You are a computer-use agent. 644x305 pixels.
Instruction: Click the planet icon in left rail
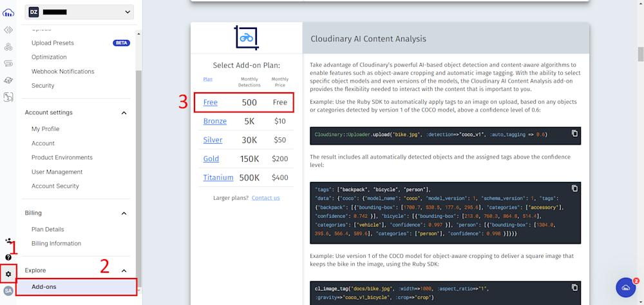(8, 80)
